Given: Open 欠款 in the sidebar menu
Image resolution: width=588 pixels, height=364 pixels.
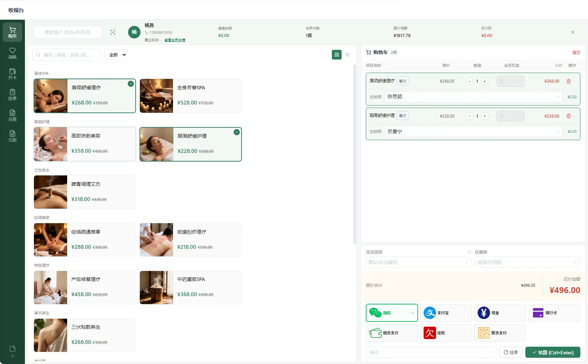Looking at the screenshot, I should pyautogui.click(x=12, y=136).
